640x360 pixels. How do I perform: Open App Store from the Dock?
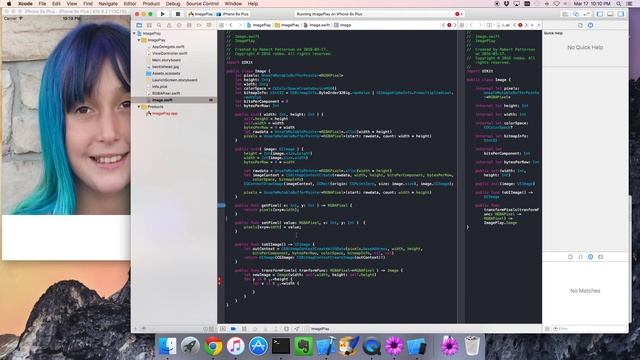[258, 347]
